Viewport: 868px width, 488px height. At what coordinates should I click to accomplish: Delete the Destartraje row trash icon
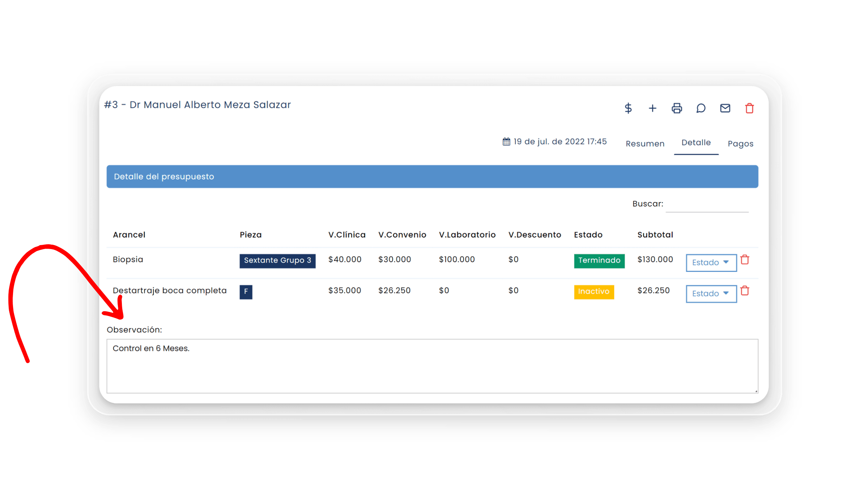pos(745,291)
